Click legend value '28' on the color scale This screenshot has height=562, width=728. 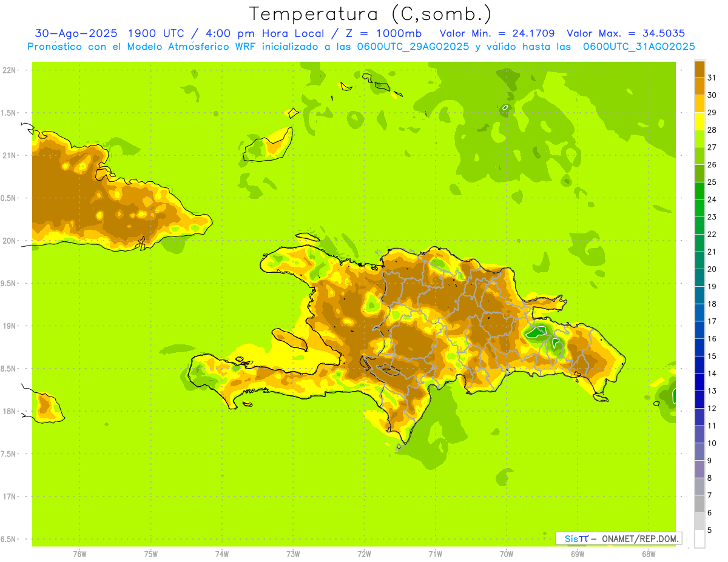click(x=712, y=130)
